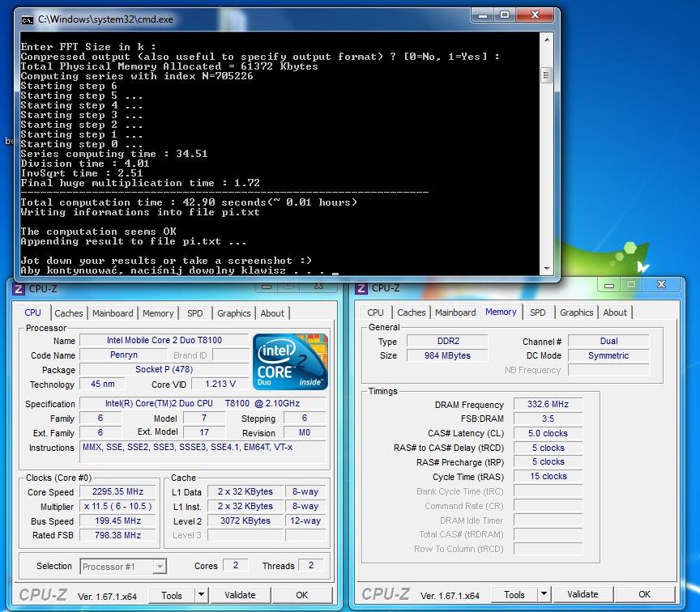Click the Channel # value 'Dual'

point(609,341)
